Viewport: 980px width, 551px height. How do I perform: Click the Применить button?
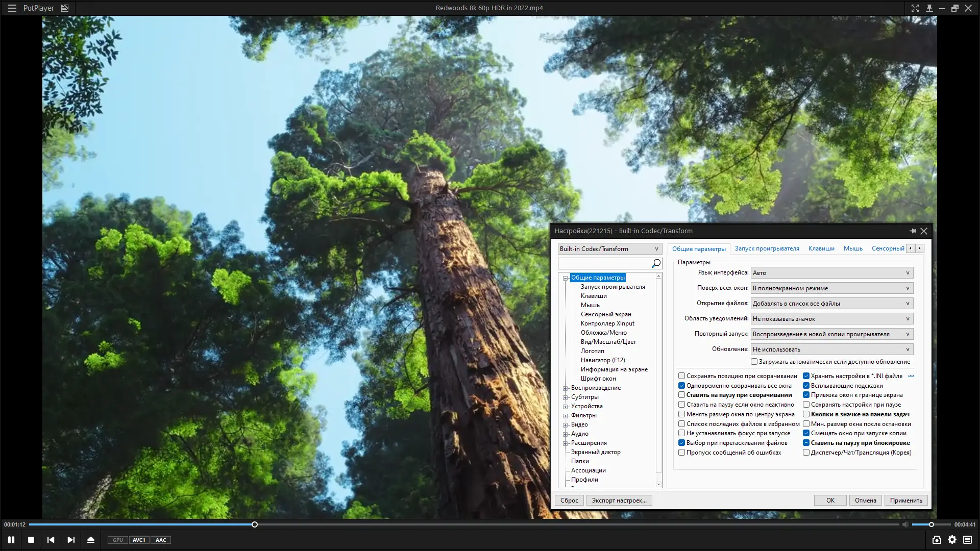tap(905, 500)
